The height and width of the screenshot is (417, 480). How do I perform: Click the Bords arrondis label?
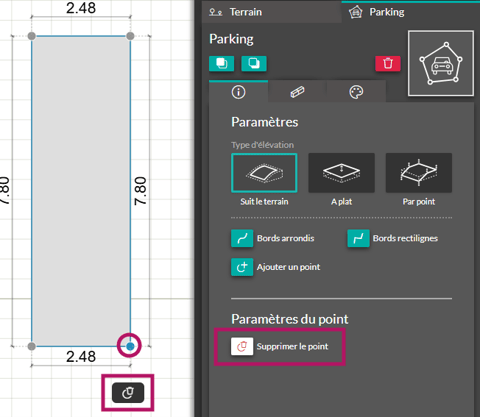[286, 238]
